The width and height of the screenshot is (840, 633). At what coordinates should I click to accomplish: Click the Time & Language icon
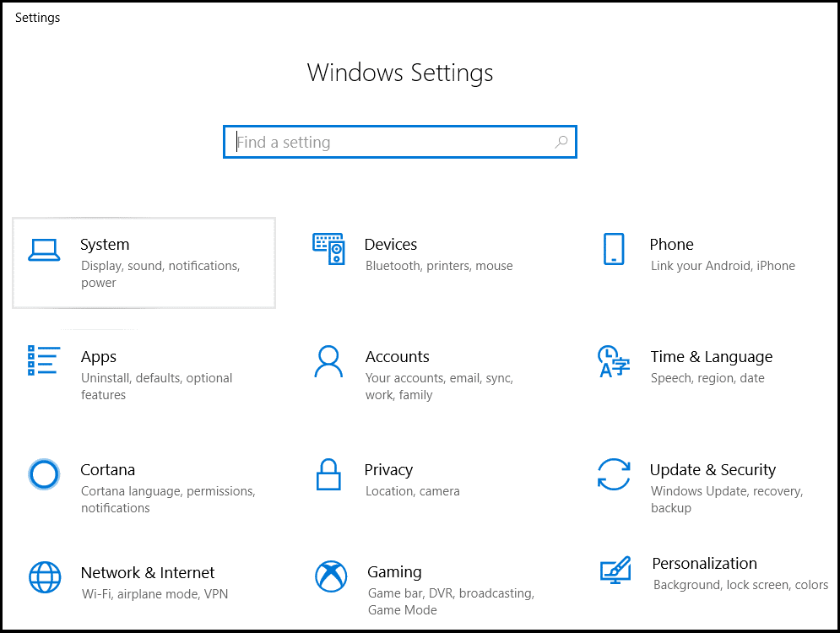coord(613,361)
